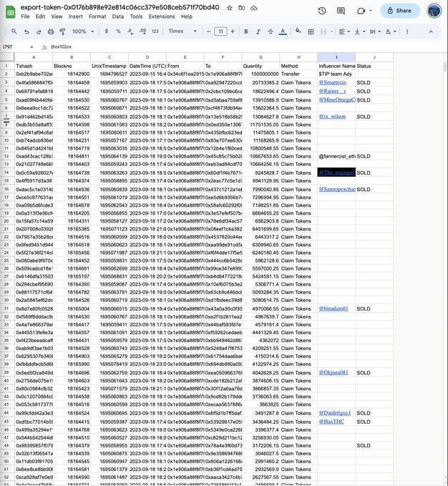448x486 pixels.
Task: Open the Insert menu
Action: (x=76, y=16)
